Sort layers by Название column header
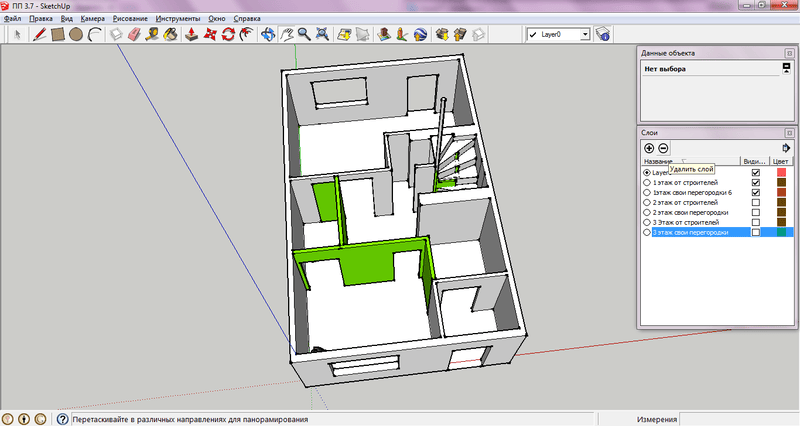800x426 pixels. [x=660, y=161]
